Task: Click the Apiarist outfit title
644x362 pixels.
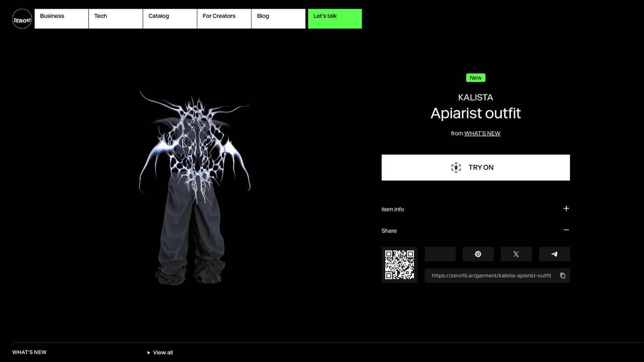Action: click(x=475, y=113)
